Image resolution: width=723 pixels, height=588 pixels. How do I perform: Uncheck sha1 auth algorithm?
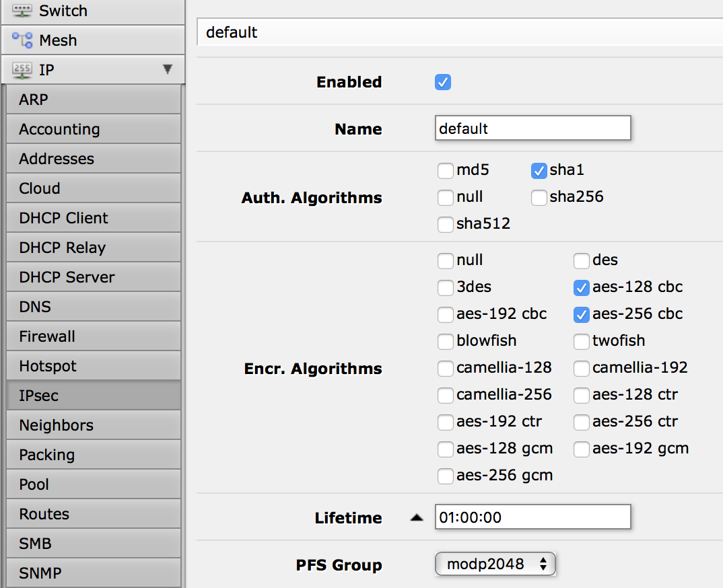click(x=539, y=170)
